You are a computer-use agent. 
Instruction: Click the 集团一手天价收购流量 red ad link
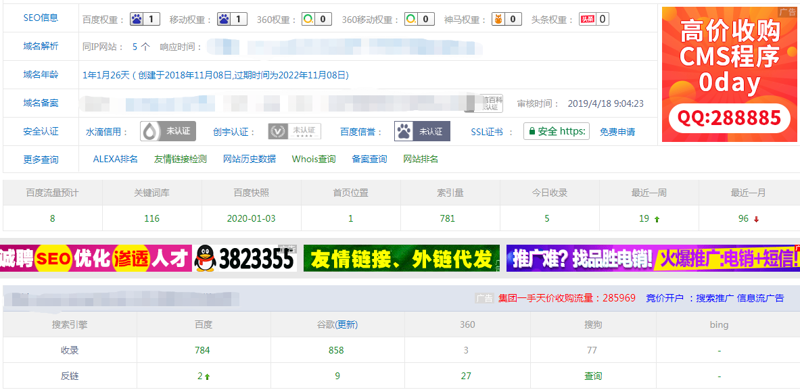point(567,298)
